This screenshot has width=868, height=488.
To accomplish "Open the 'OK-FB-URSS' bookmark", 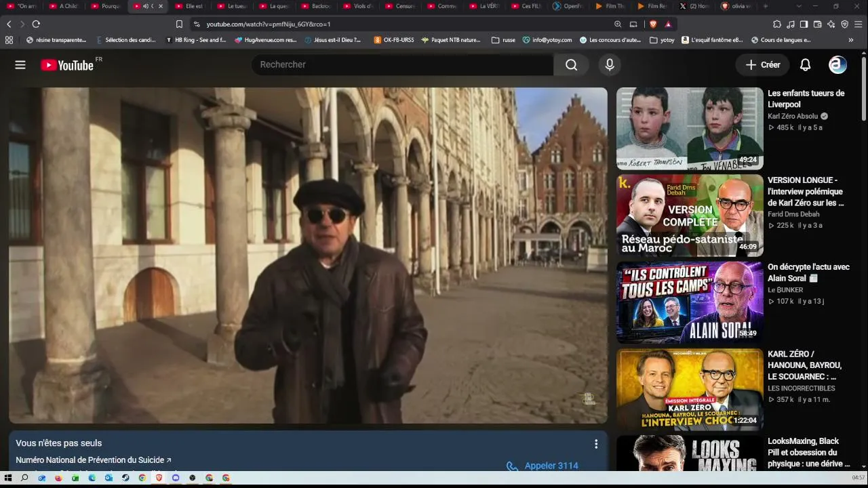I will coord(394,40).
